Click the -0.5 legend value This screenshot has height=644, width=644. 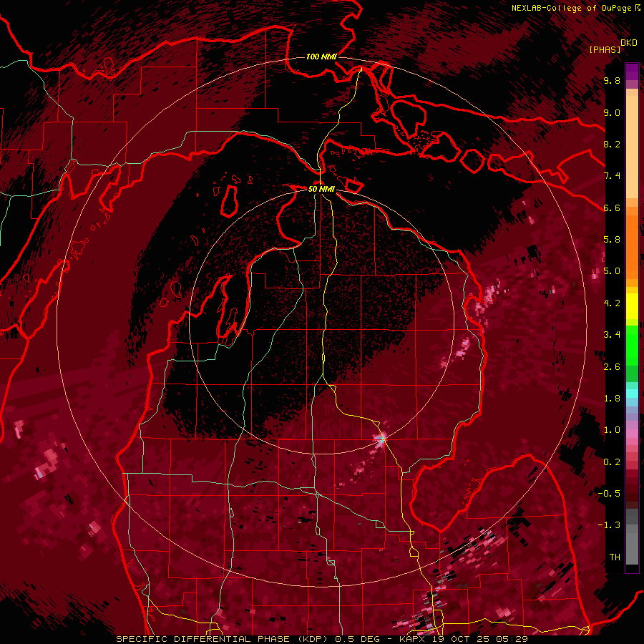[x=609, y=494]
